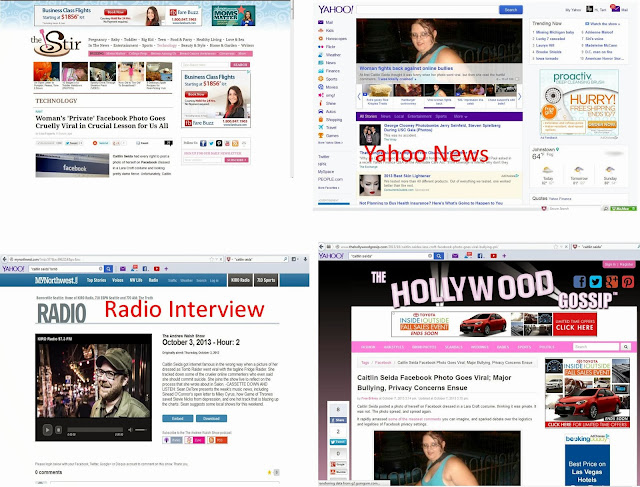
Task: Open 'Brooke Shields' trending link
Action: [549, 52]
